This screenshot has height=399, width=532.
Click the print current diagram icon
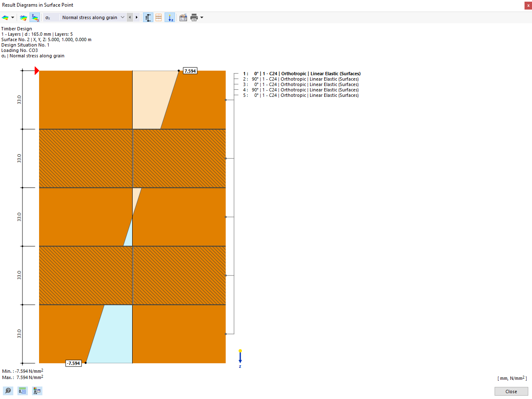point(194,17)
